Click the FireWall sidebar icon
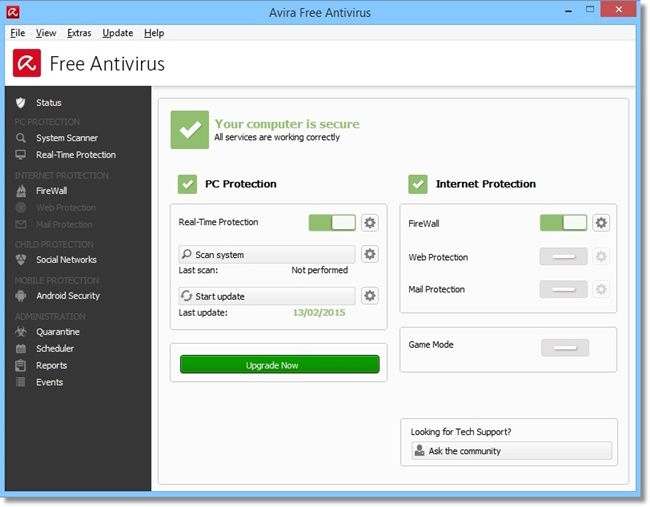This screenshot has height=507, width=650. (x=21, y=191)
